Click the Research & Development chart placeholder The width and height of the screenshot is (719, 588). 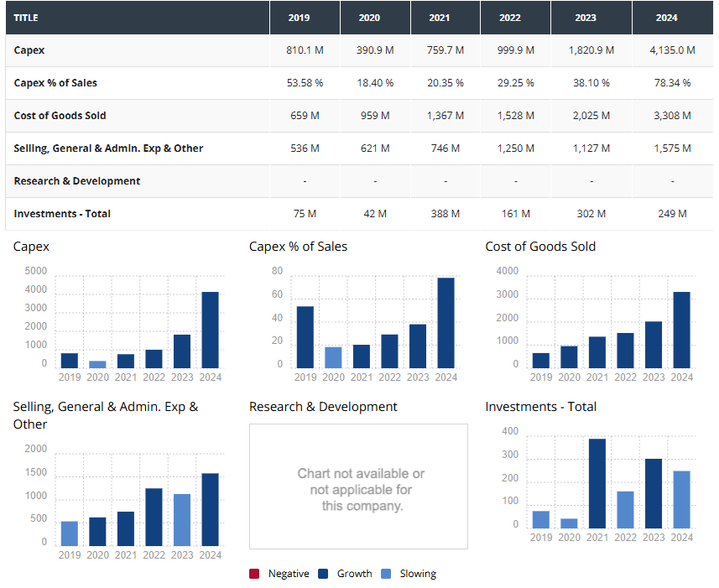[358, 487]
